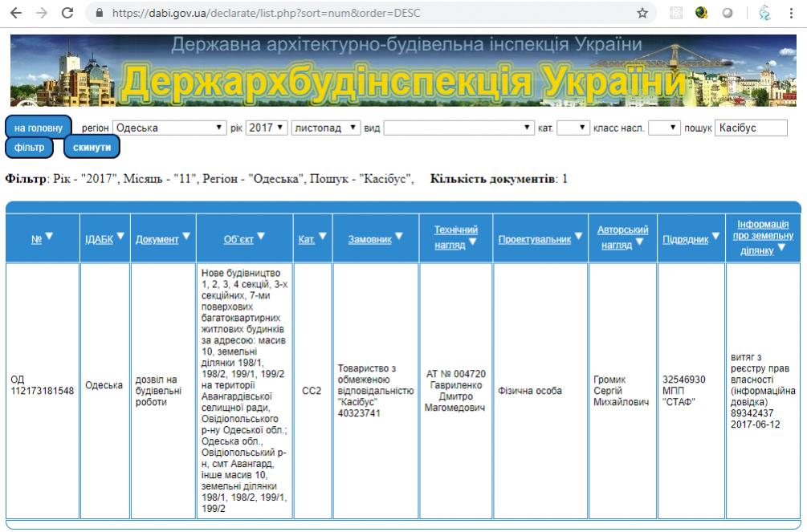
Task: Open the регіон dropdown showing Одеська
Action: tap(169, 128)
